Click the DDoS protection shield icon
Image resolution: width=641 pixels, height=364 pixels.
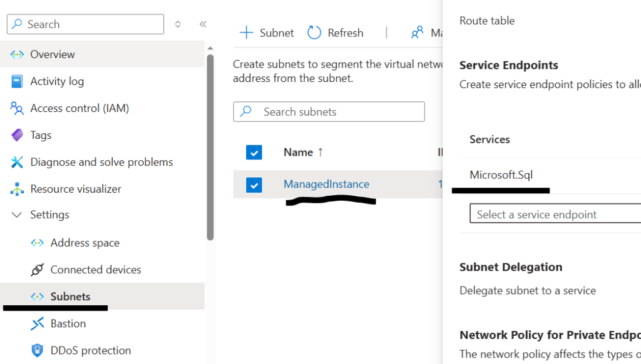pos(37,350)
